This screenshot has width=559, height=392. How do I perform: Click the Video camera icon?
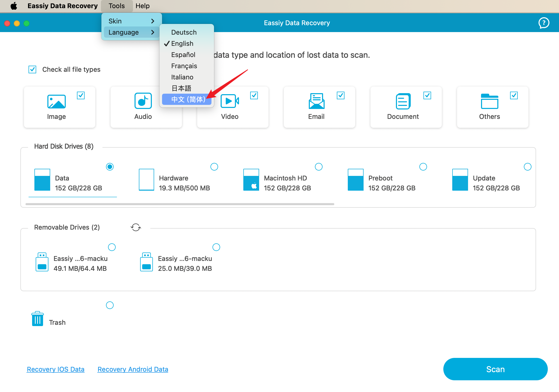[x=230, y=101]
